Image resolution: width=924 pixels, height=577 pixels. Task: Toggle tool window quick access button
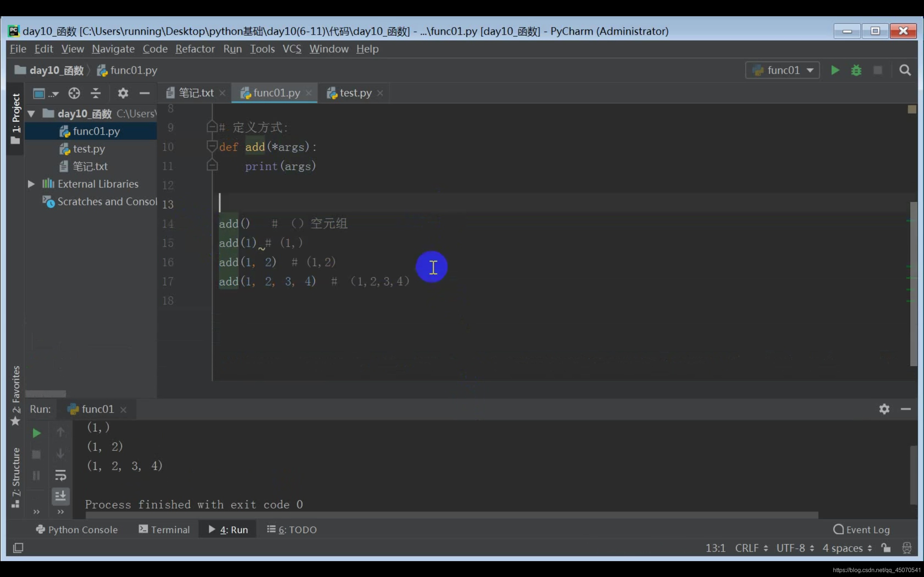coord(18,548)
